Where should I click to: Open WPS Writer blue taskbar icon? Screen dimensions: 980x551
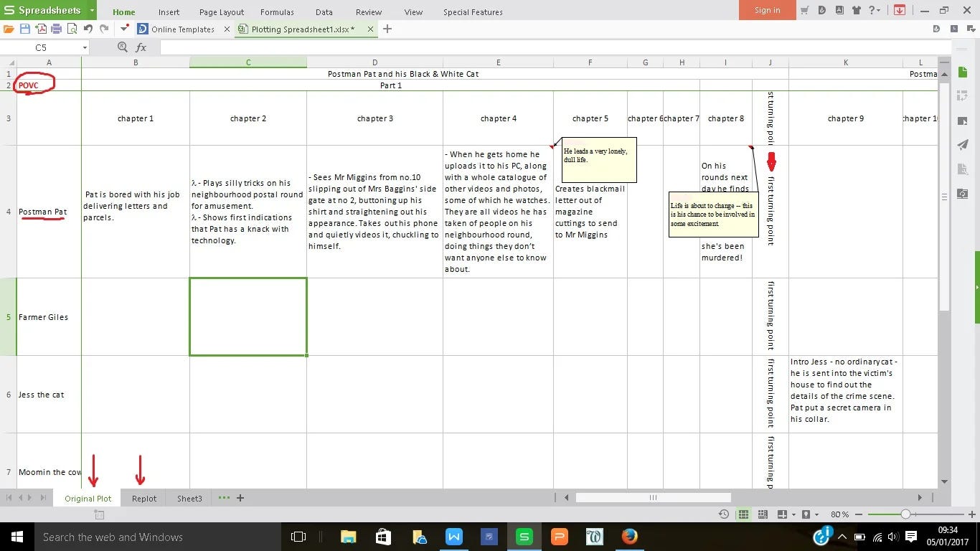click(x=454, y=537)
